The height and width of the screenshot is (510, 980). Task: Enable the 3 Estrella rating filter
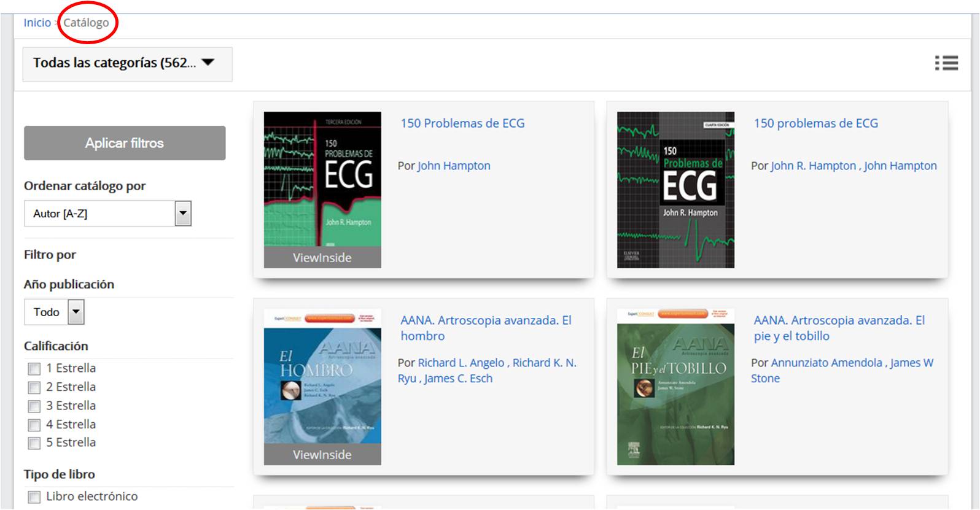tap(34, 406)
